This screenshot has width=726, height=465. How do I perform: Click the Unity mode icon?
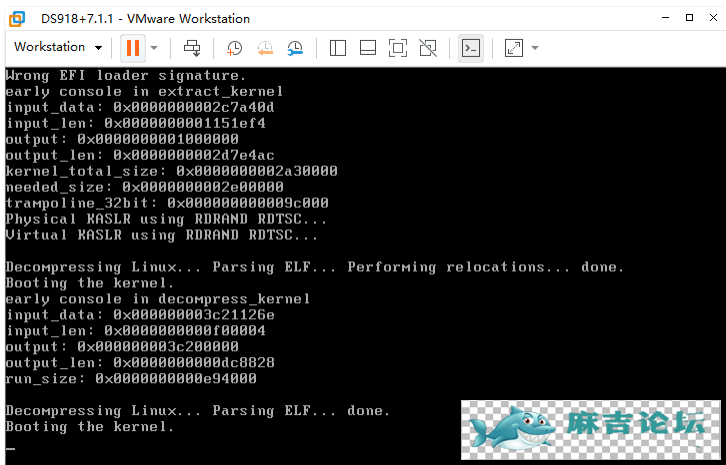tap(428, 48)
